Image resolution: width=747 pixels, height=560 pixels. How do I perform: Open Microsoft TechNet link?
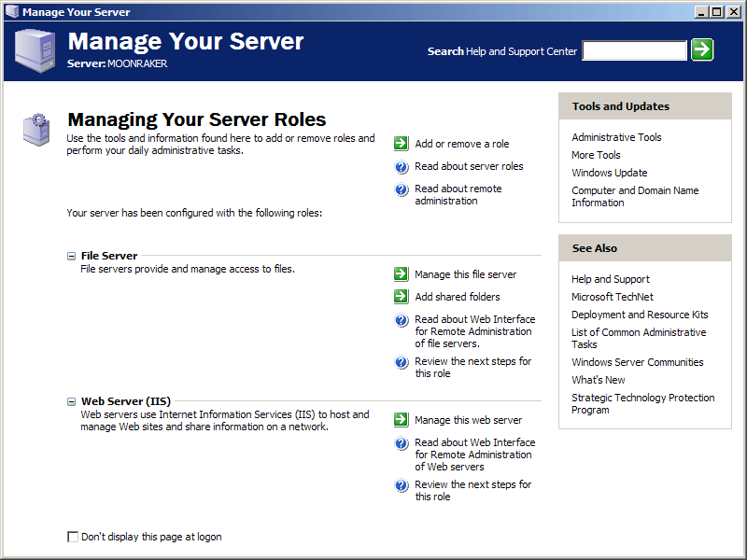coord(613,297)
